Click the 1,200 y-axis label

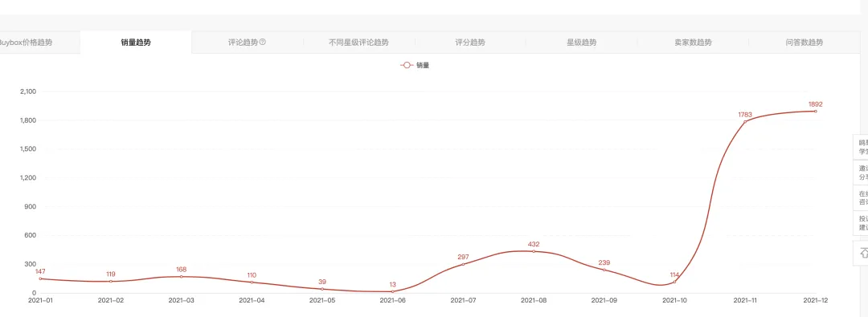tap(27, 178)
